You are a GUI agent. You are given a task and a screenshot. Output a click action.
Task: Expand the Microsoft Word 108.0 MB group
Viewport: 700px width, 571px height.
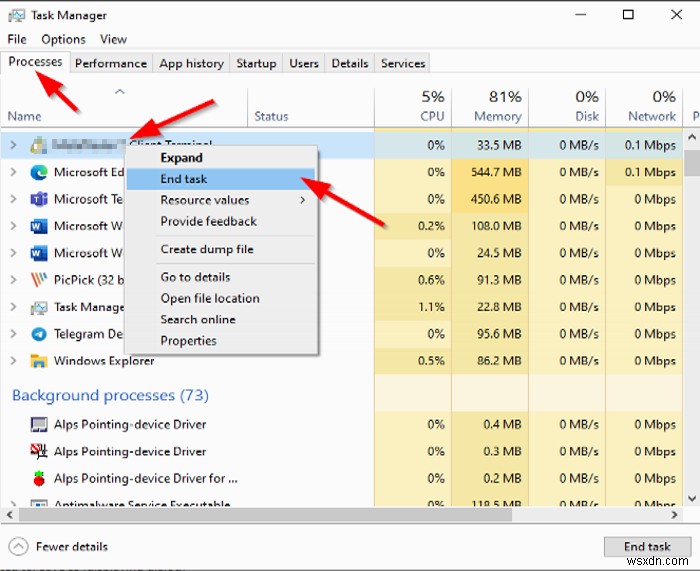(x=13, y=226)
